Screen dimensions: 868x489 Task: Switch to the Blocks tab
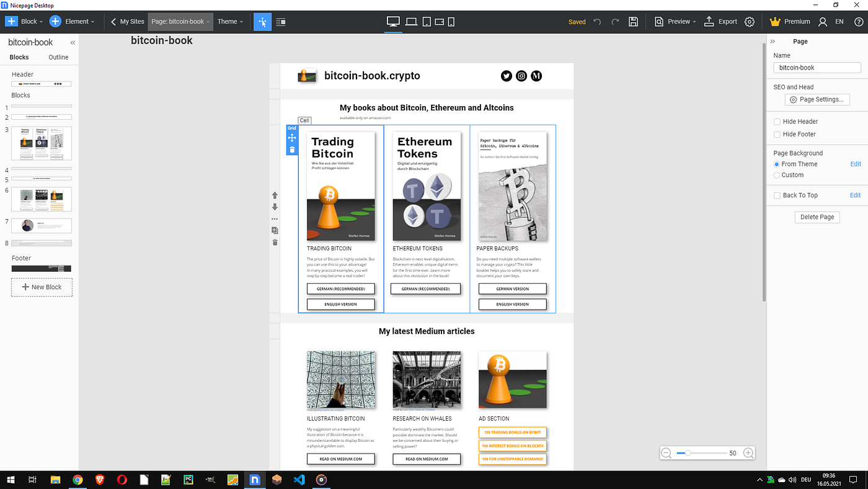click(19, 57)
